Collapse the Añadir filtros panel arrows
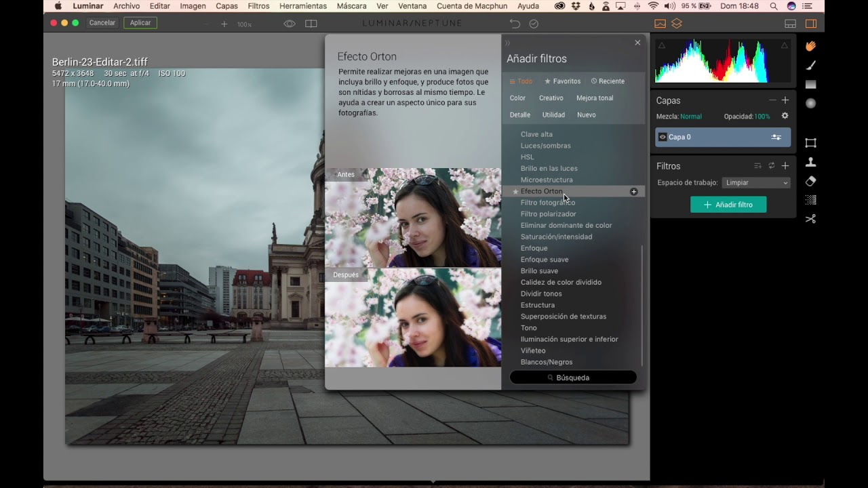Image resolution: width=868 pixels, height=488 pixels. pos(508,43)
